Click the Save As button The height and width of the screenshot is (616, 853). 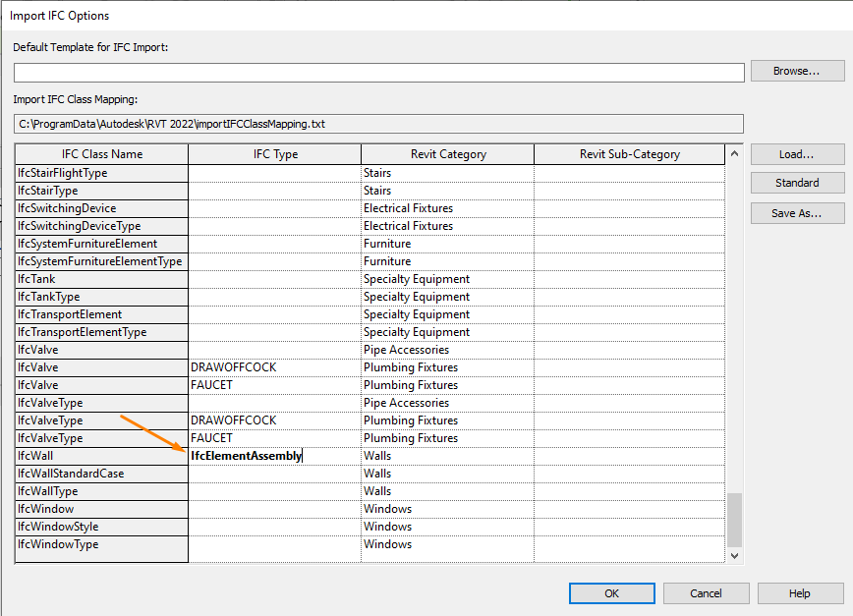point(797,213)
